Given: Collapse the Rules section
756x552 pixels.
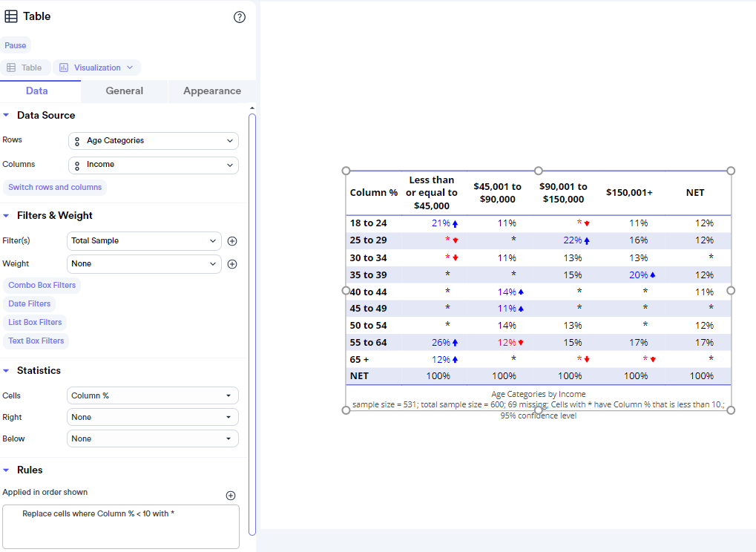Looking at the screenshot, I should pyautogui.click(x=6, y=470).
